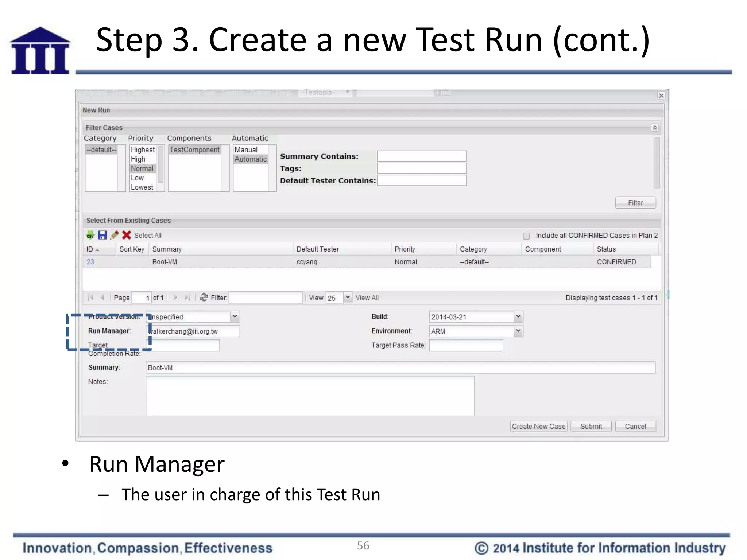
Task: Click the Priority list scrollbar
Action: 160,165
